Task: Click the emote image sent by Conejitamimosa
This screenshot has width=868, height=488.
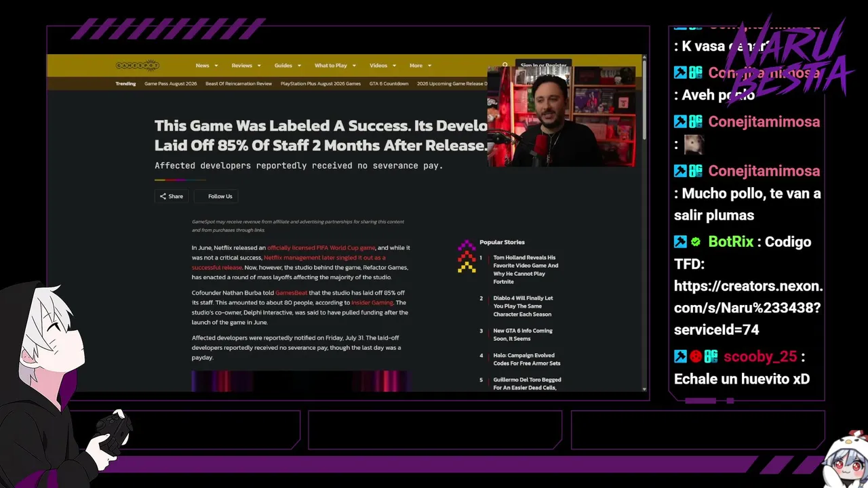Action: (x=694, y=144)
